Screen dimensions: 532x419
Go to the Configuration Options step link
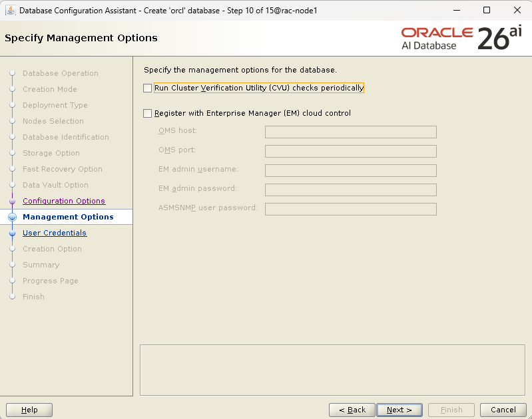(x=64, y=201)
